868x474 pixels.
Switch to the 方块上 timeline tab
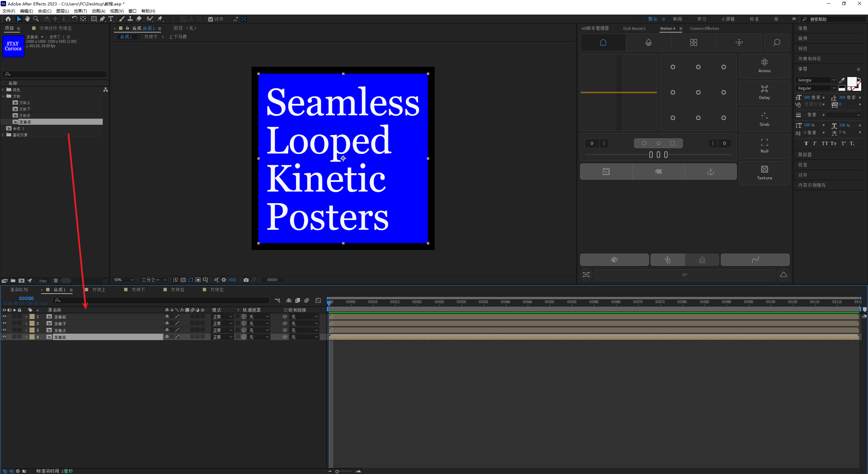click(99, 290)
